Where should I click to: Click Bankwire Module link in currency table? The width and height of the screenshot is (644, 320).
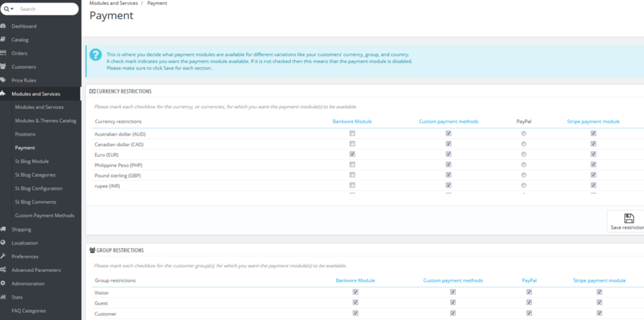(352, 121)
